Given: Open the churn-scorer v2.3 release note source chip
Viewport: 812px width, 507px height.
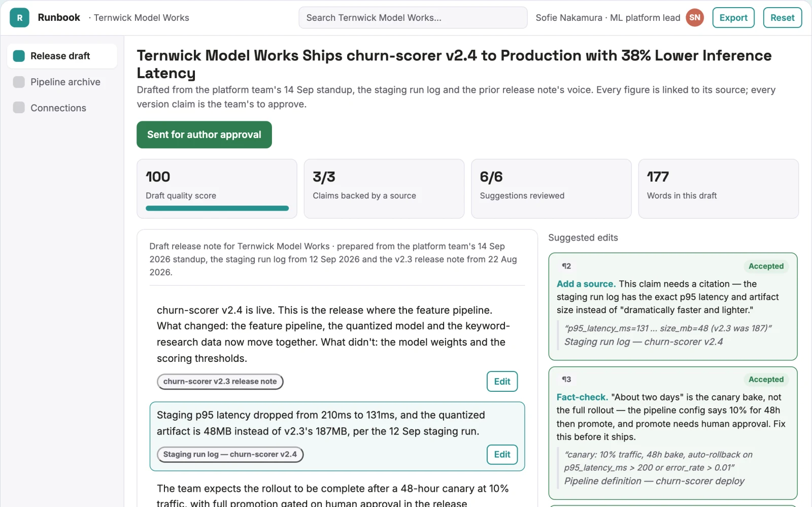Looking at the screenshot, I should (x=220, y=382).
